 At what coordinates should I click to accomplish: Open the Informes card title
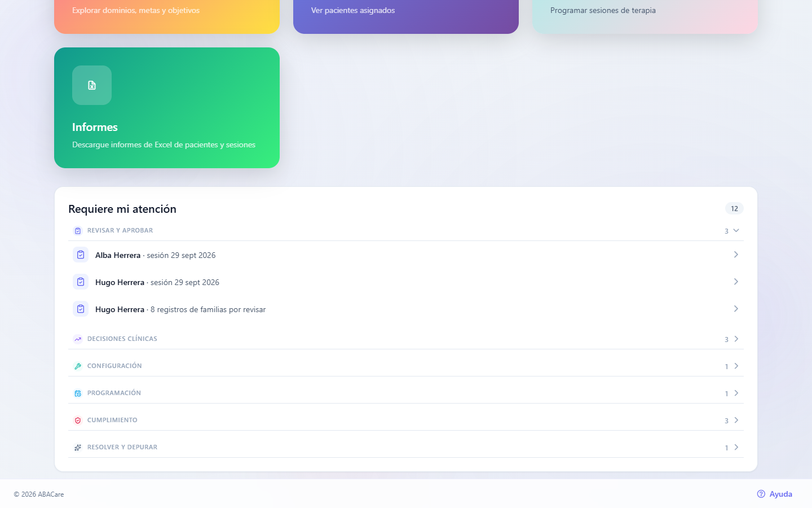[95, 127]
